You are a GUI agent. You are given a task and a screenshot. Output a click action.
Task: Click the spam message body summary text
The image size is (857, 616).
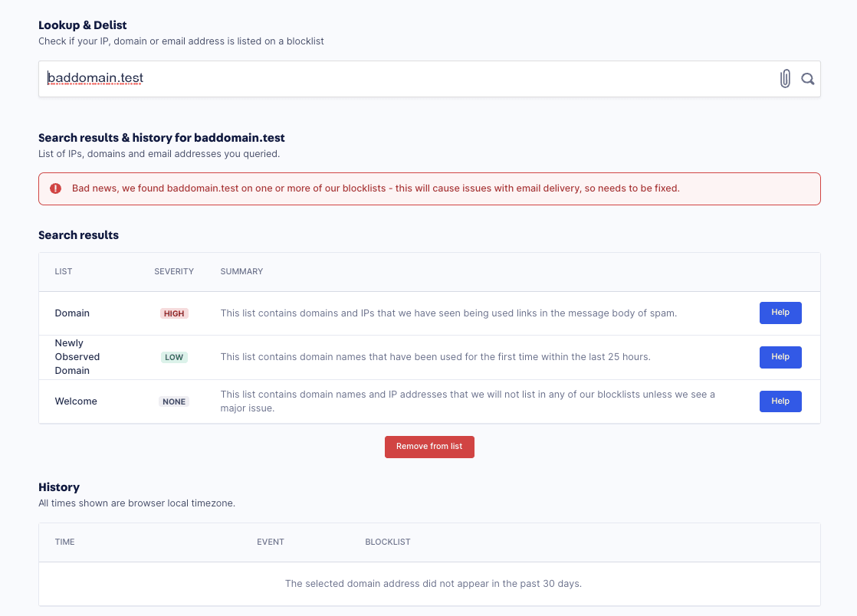click(x=448, y=313)
